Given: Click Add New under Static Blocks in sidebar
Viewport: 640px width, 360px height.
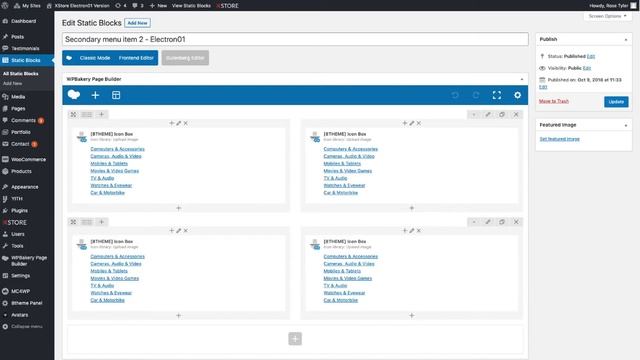Looking at the screenshot, I should (12, 83).
